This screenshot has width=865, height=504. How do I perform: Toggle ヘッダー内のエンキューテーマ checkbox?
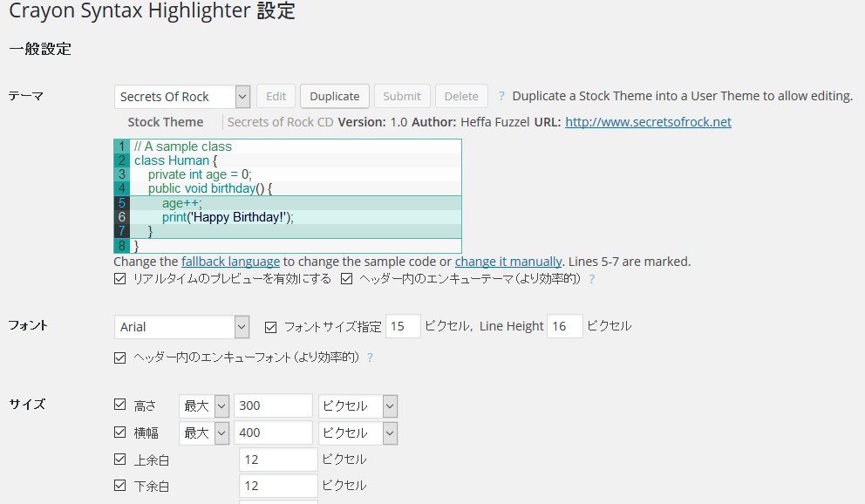click(346, 279)
